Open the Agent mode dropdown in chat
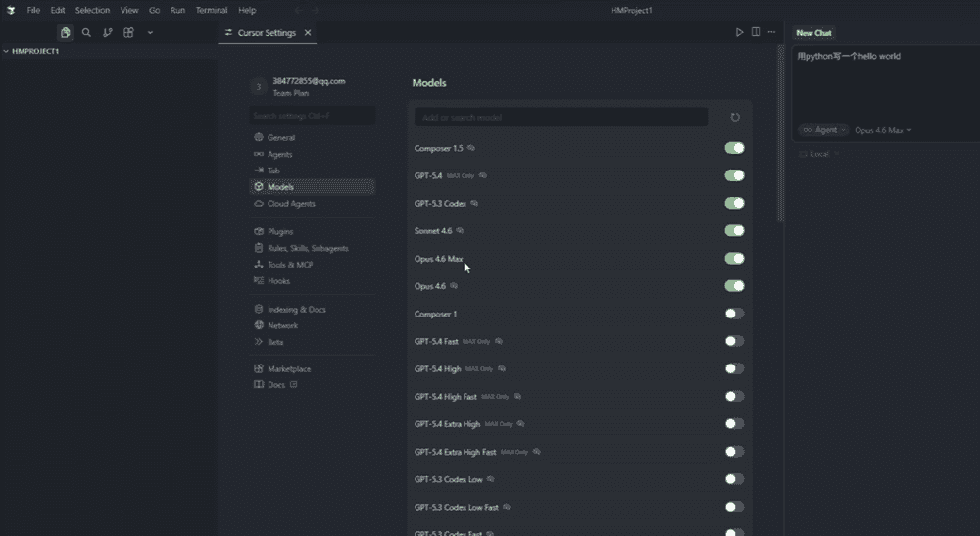Image resolution: width=980 pixels, height=536 pixels. pos(823,130)
